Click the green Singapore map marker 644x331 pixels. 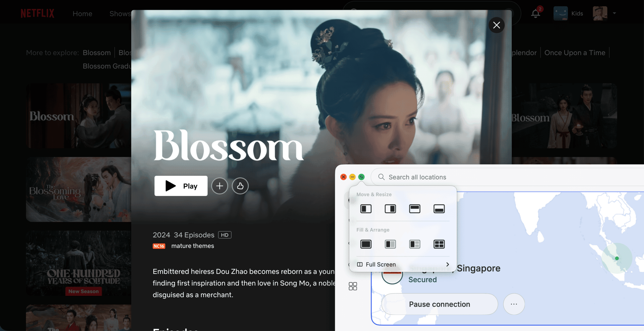[617, 258]
